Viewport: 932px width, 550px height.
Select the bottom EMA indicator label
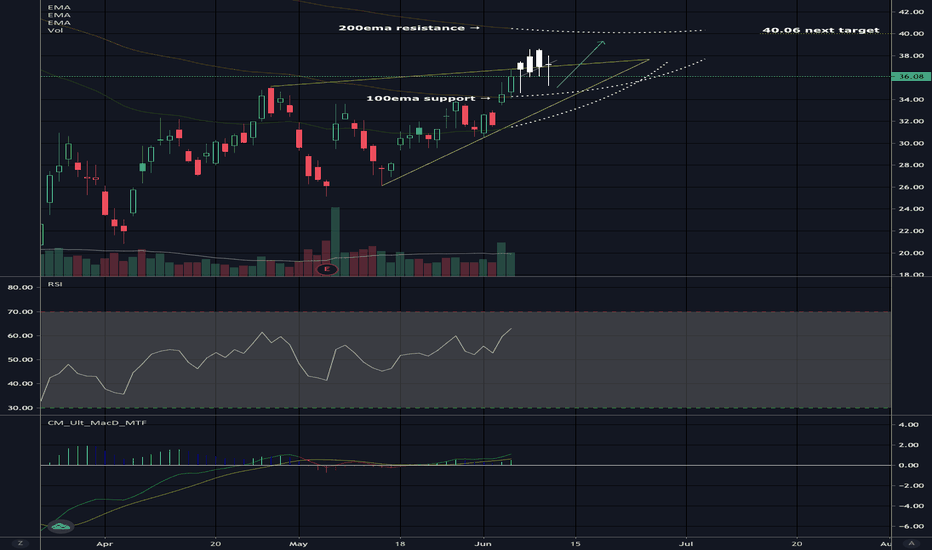(59, 23)
